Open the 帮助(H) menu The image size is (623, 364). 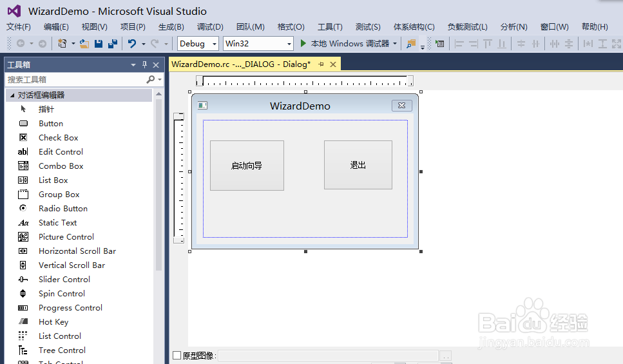[x=595, y=26]
